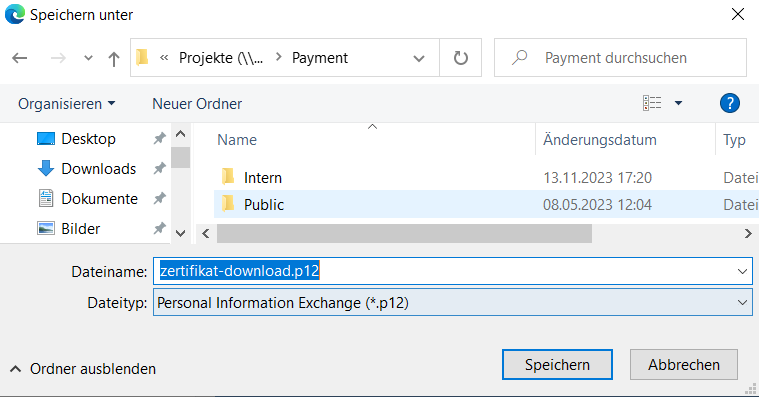Click the horizontal scrollbar in file list
The width and height of the screenshot is (759, 397).
click(x=404, y=234)
